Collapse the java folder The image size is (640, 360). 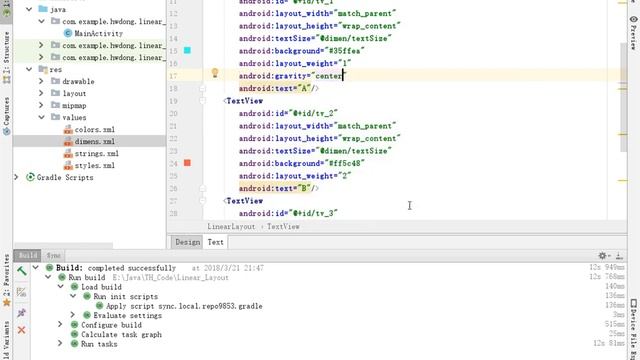29,9
